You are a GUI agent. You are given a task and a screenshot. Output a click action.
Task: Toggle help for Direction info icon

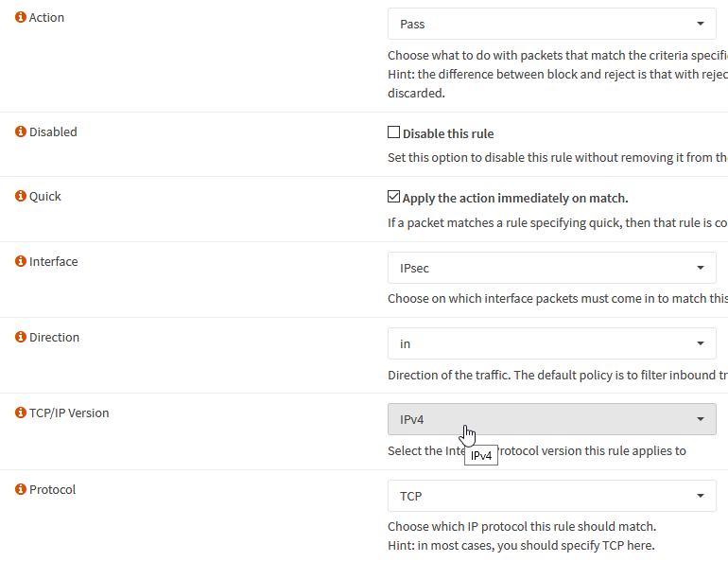pos(21,338)
